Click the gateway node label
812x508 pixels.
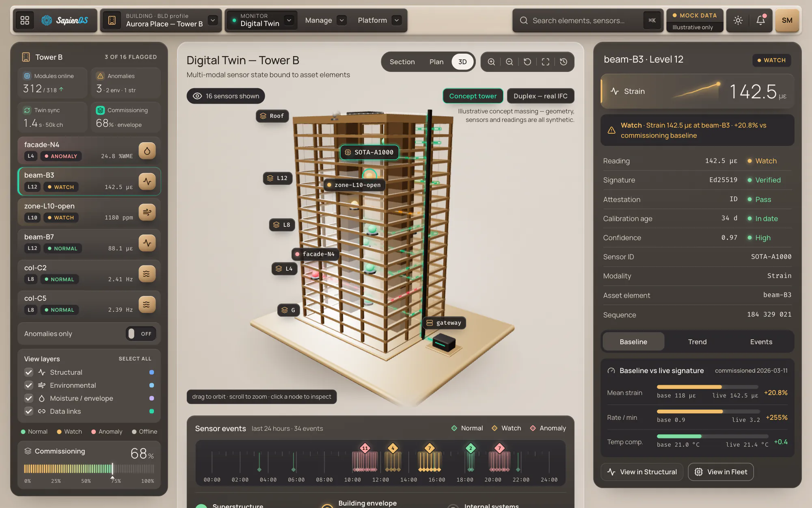point(444,323)
